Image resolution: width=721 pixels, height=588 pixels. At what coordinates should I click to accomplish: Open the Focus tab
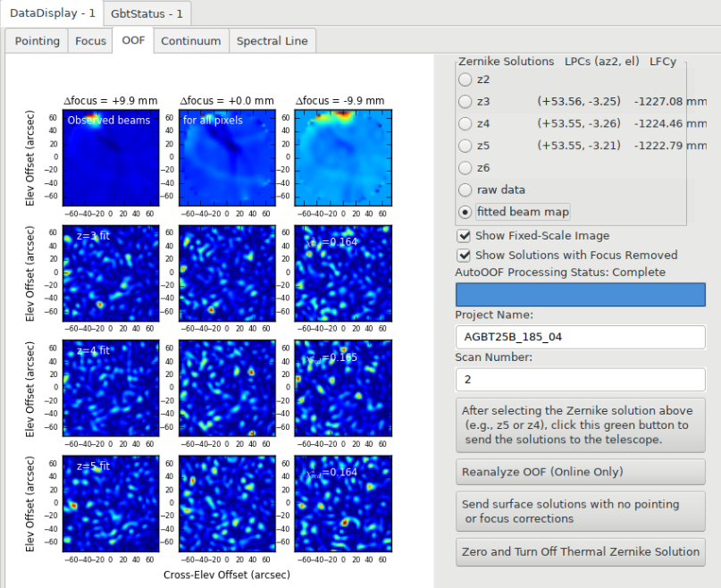click(x=90, y=41)
